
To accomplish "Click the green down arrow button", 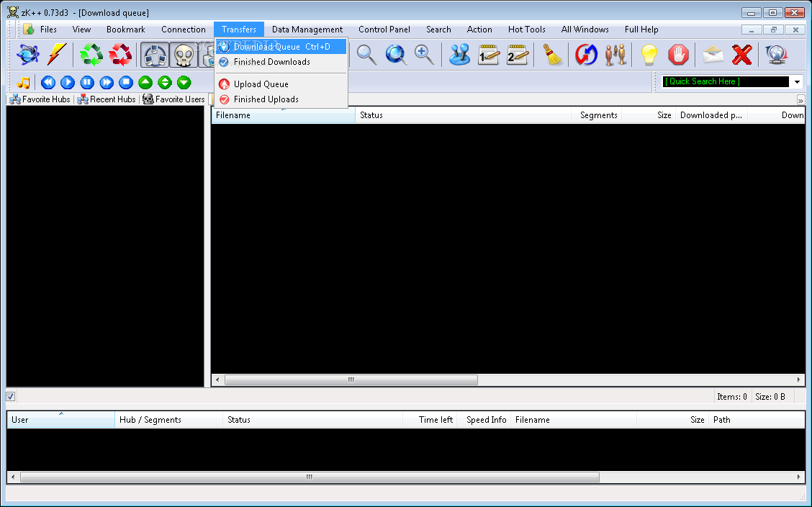I will pyautogui.click(x=184, y=82).
